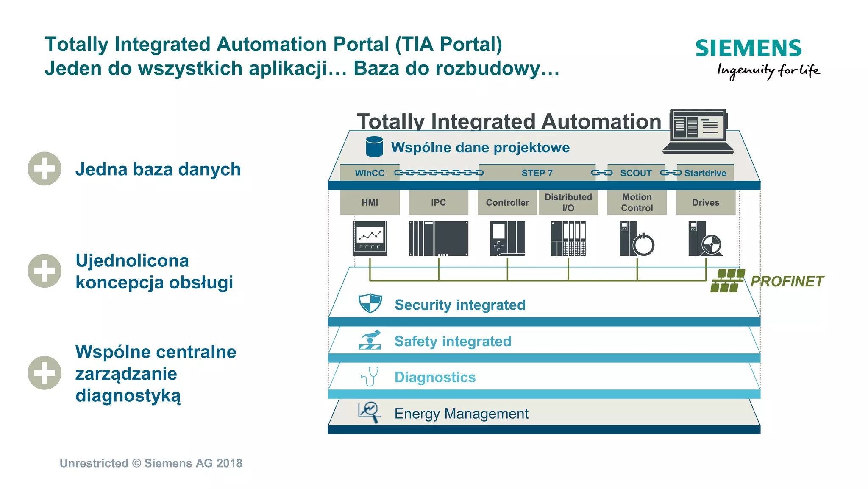Click the long chain link between WinCC and STEP 7
Image resolution: width=868 pixels, height=490 pixels.
(439, 173)
